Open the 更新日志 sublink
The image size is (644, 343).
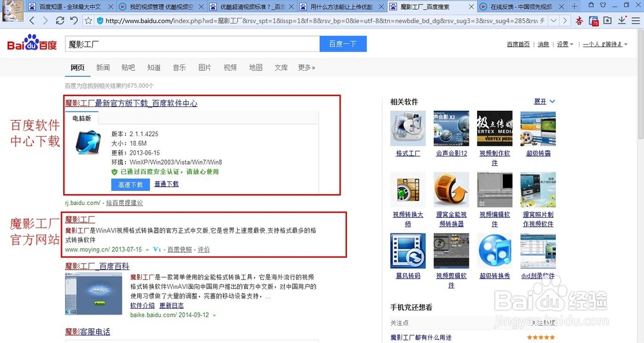coord(172,305)
